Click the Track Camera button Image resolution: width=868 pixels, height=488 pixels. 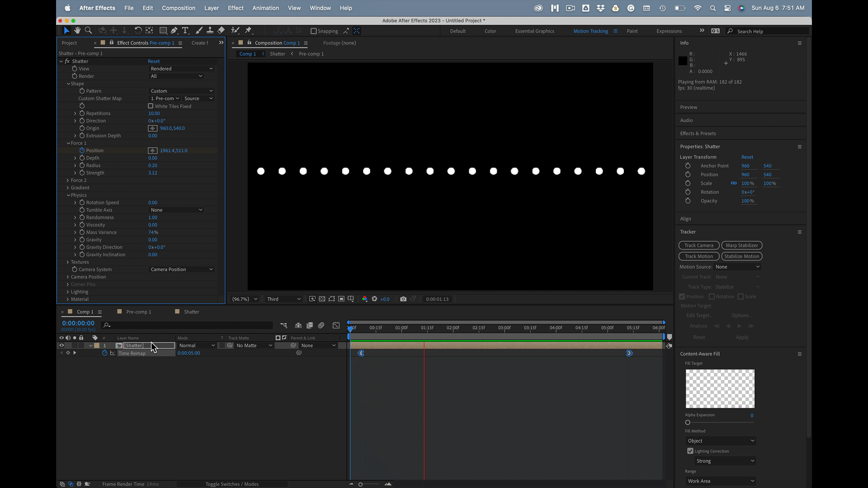click(698, 245)
